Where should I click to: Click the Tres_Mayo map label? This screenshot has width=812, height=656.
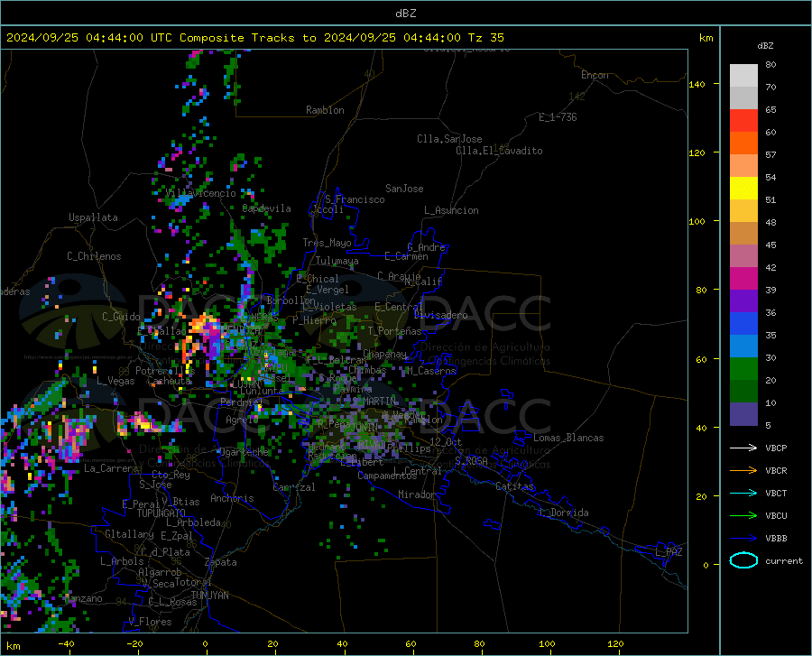click(327, 243)
